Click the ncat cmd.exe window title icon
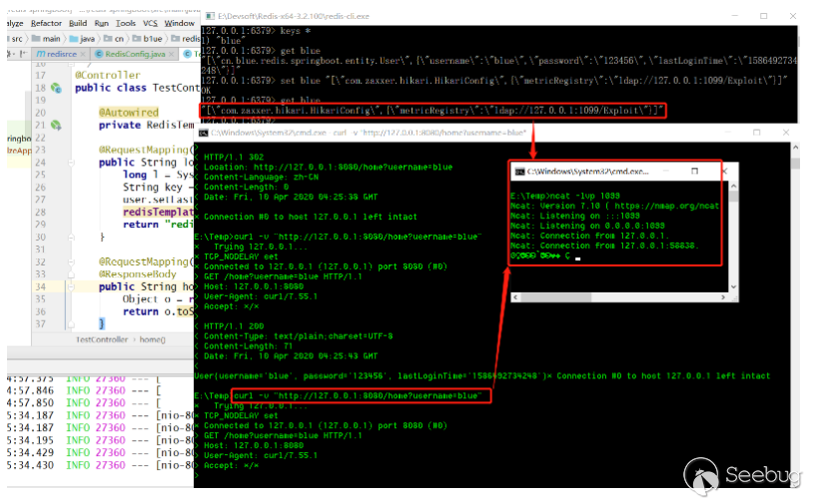This screenshot has height=504, width=830. pyautogui.click(x=519, y=172)
